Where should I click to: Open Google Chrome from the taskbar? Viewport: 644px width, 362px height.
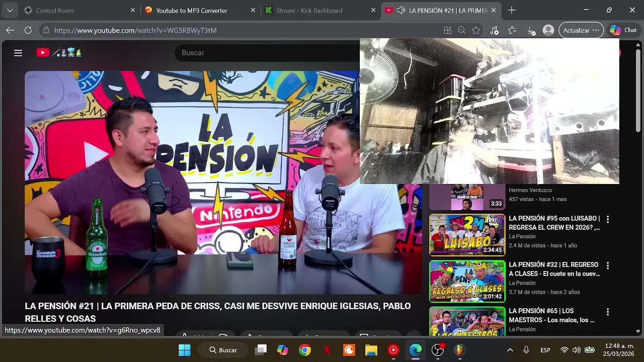[x=305, y=350]
